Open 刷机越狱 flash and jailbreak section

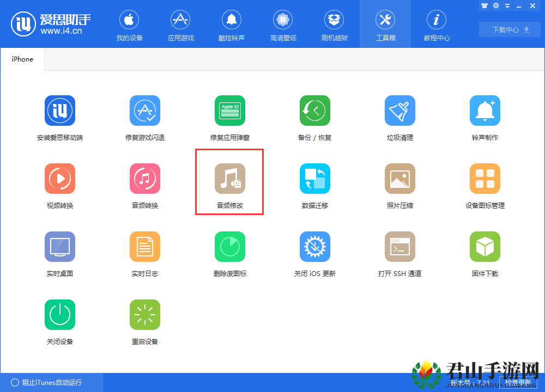pyautogui.click(x=334, y=24)
